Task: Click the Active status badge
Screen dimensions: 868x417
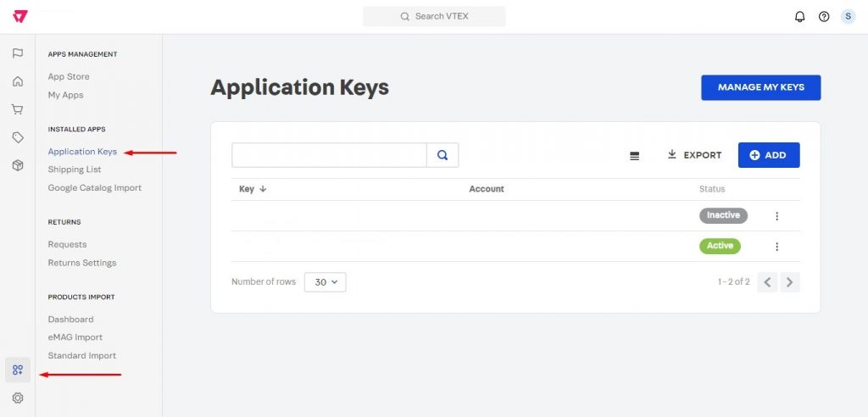Action: [x=720, y=246]
